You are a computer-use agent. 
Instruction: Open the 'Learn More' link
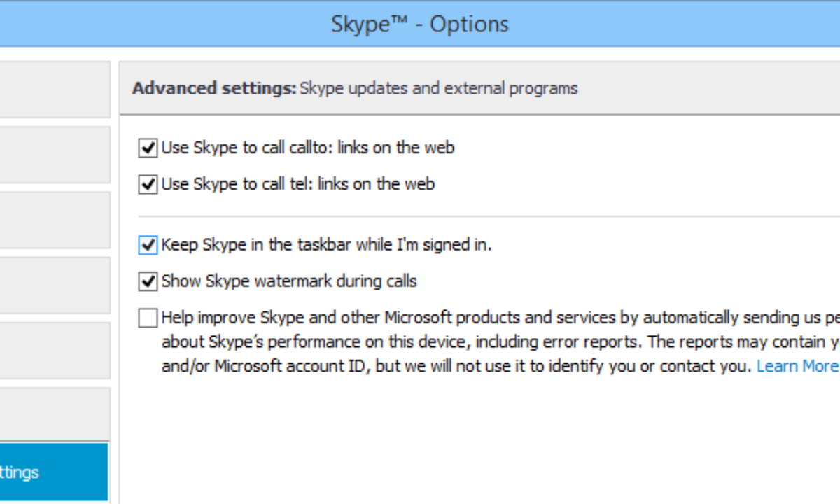797,366
